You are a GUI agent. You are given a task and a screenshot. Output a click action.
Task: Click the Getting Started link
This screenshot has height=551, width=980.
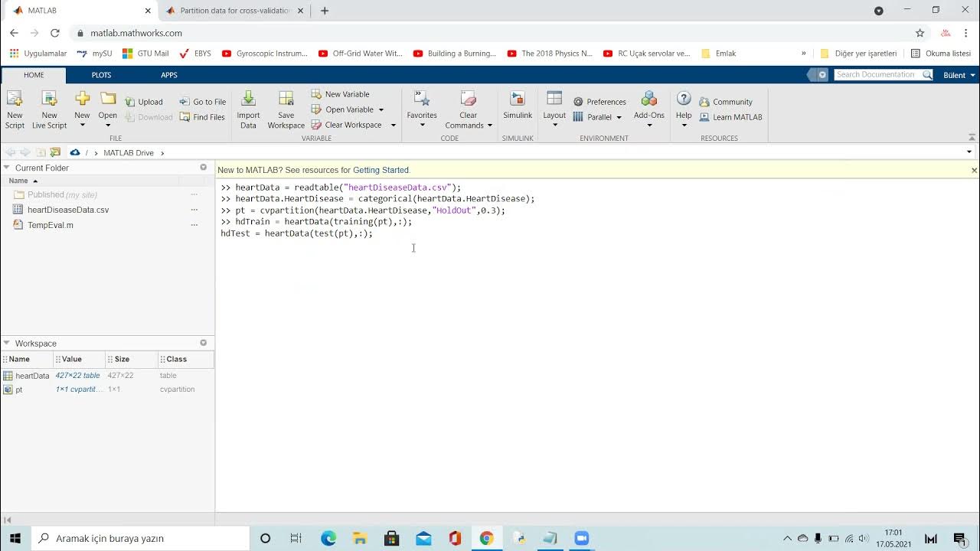tap(381, 170)
